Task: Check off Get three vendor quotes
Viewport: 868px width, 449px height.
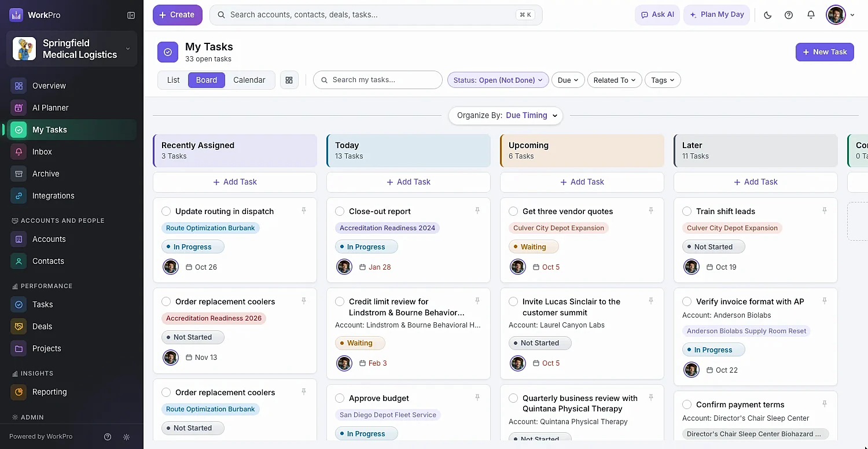Action: 513,211
